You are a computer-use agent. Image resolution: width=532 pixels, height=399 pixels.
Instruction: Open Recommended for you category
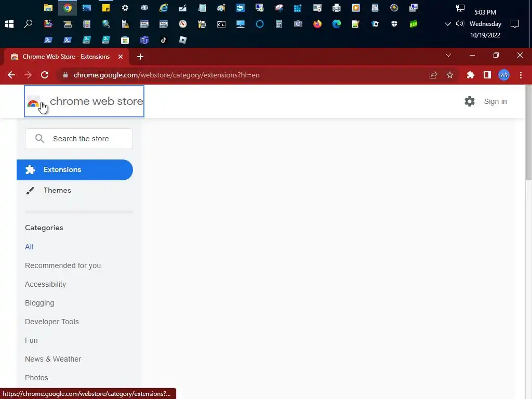pyautogui.click(x=63, y=265)
